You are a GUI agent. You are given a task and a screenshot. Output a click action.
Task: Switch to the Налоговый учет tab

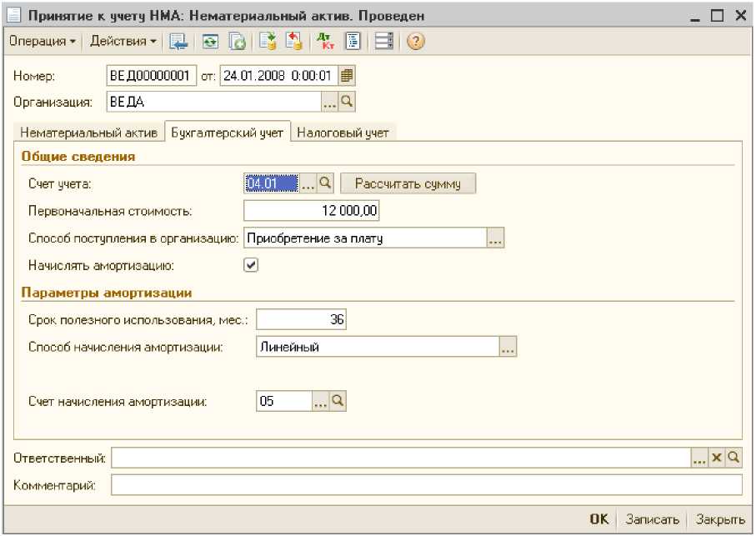[343, 133]
